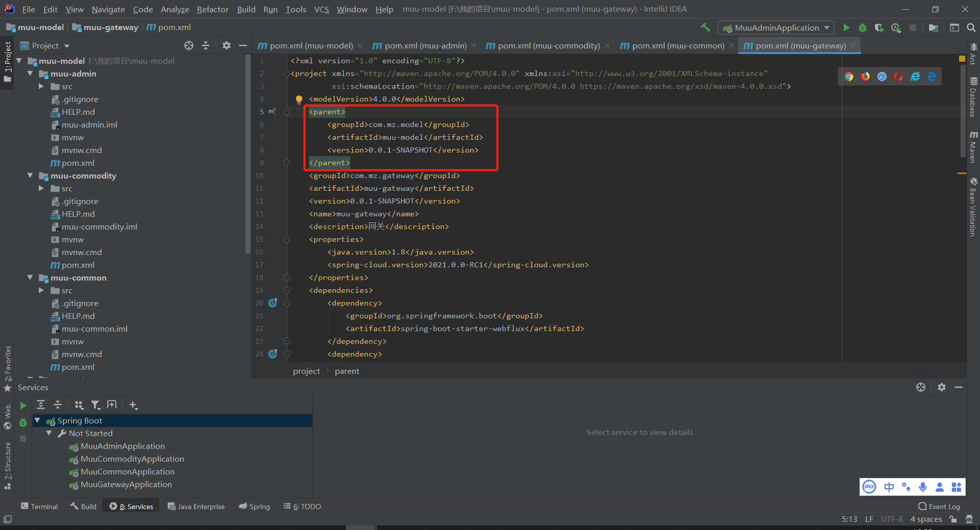Open the Services filter icon

coord(95,405)
